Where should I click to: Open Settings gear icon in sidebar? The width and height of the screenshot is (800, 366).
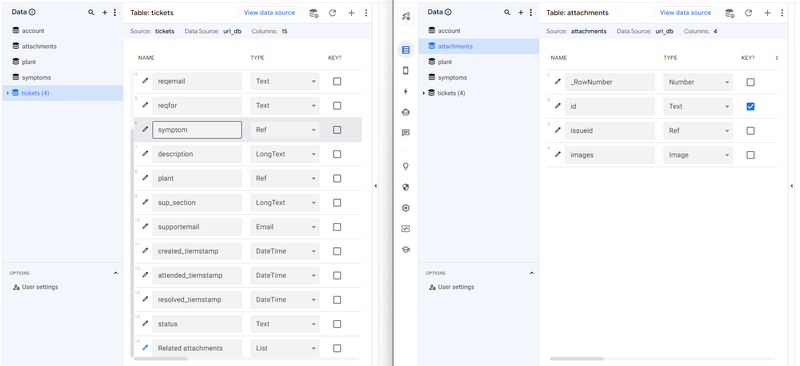click(406, 208)
